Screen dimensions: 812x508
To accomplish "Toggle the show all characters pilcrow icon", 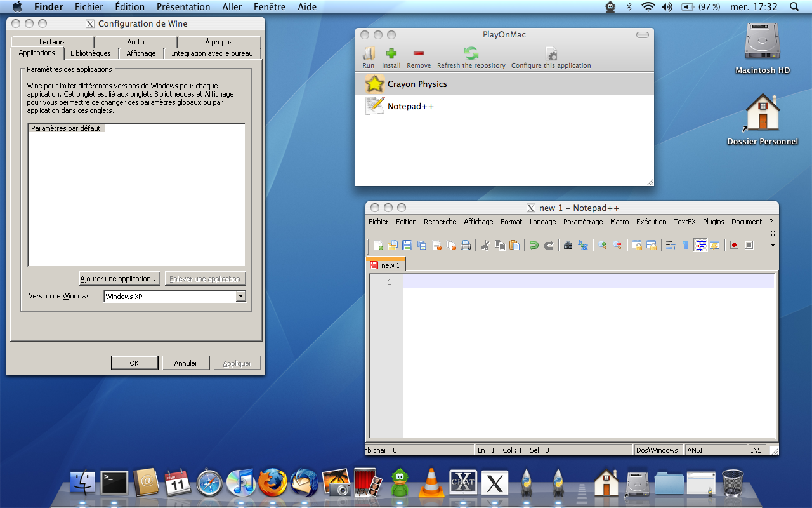I will click(x=685, y=245).
